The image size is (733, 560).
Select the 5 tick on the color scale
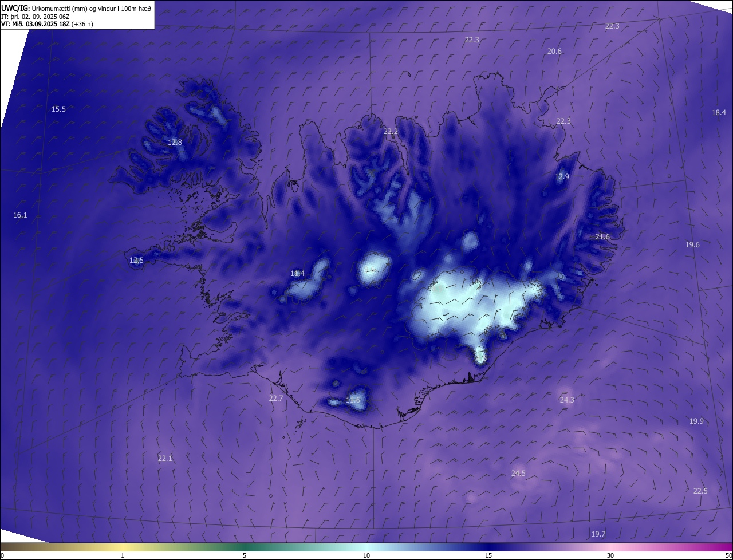coord(245,556)
